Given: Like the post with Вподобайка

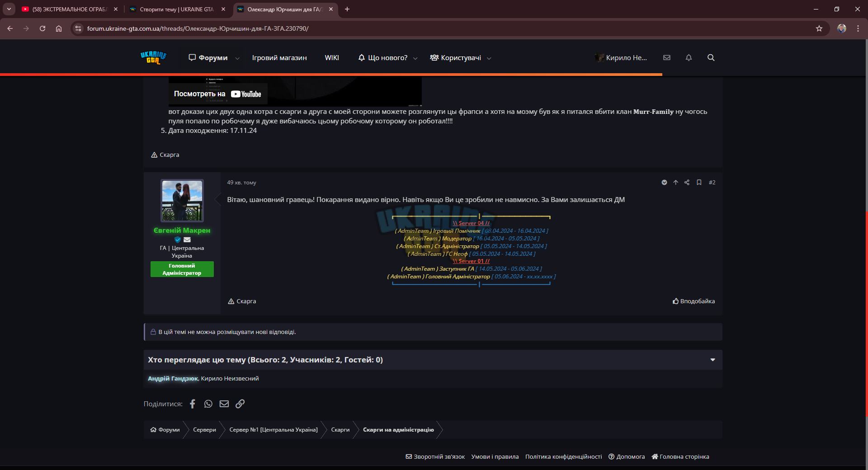Looking at the screenshot, I should pyautogui.click(x=693, y=301).
